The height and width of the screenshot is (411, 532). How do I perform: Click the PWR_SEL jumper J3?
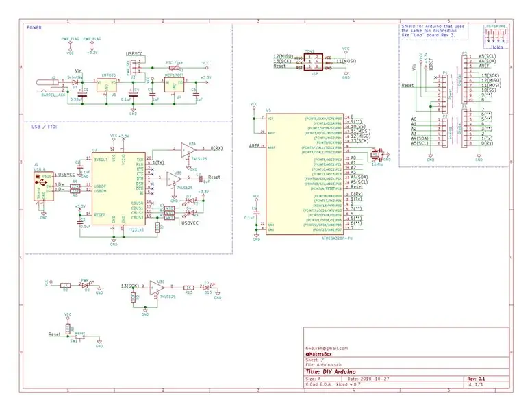[136, 68]
